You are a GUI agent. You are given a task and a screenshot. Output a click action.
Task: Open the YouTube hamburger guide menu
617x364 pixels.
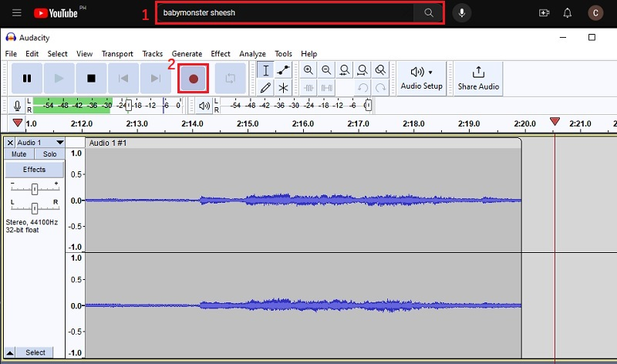16,12
